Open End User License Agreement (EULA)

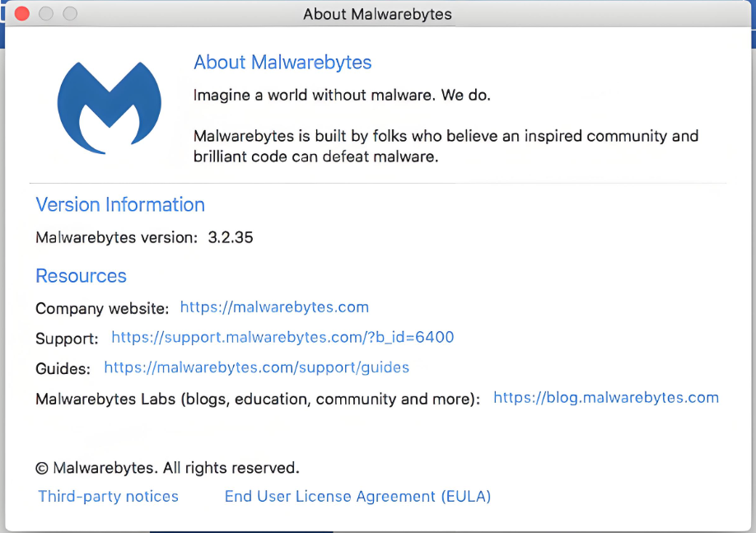coord(357,497)
